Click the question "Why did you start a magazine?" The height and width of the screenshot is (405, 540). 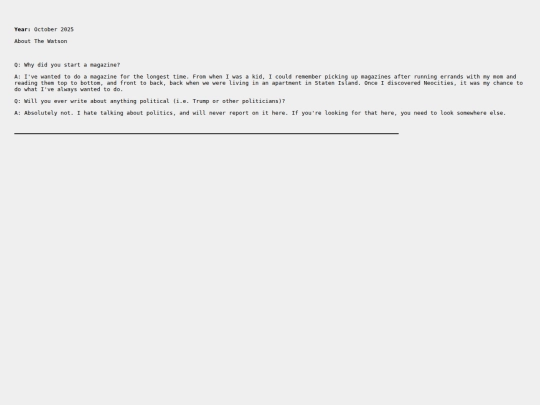click(67, 65)
